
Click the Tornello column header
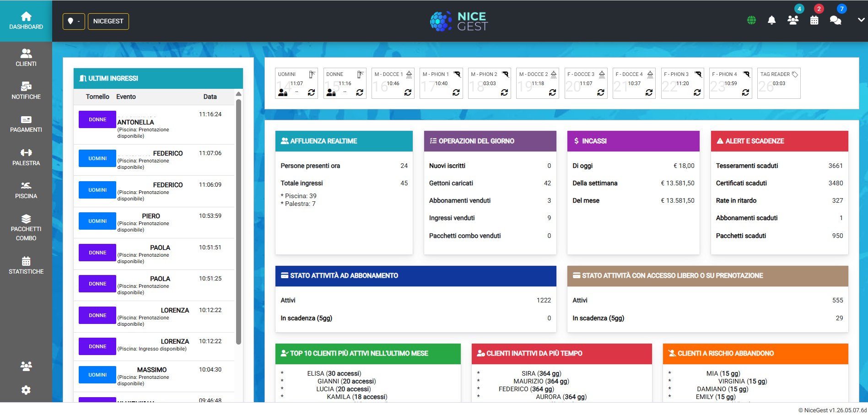97,97
